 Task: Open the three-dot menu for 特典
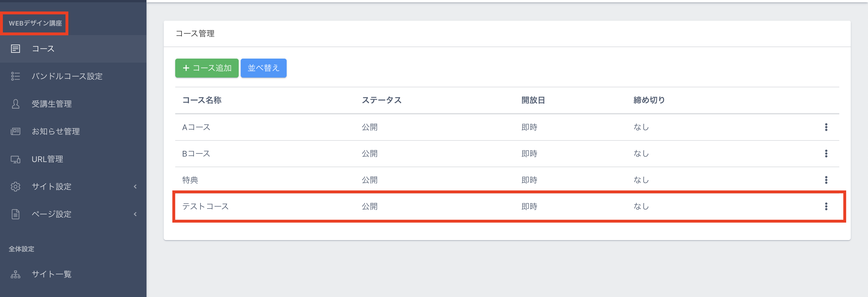pyautogui.click(x=826, y=180)
